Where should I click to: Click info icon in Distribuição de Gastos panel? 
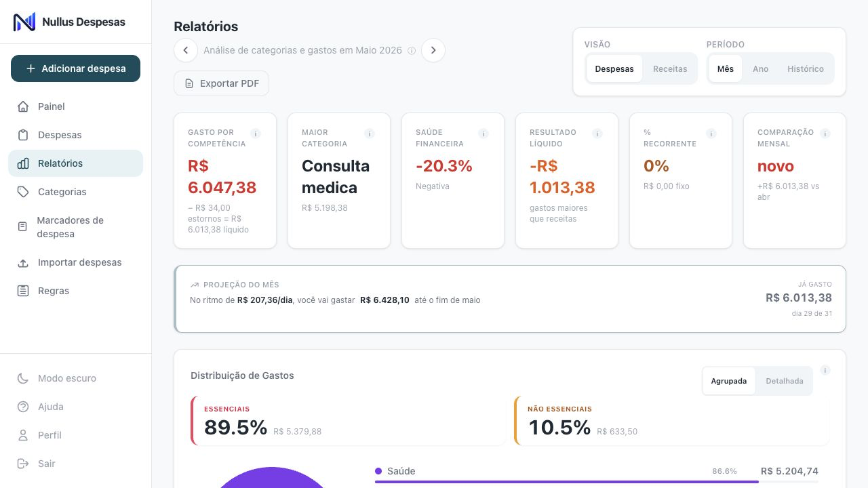pyautogui.click(x=825, y=370)
